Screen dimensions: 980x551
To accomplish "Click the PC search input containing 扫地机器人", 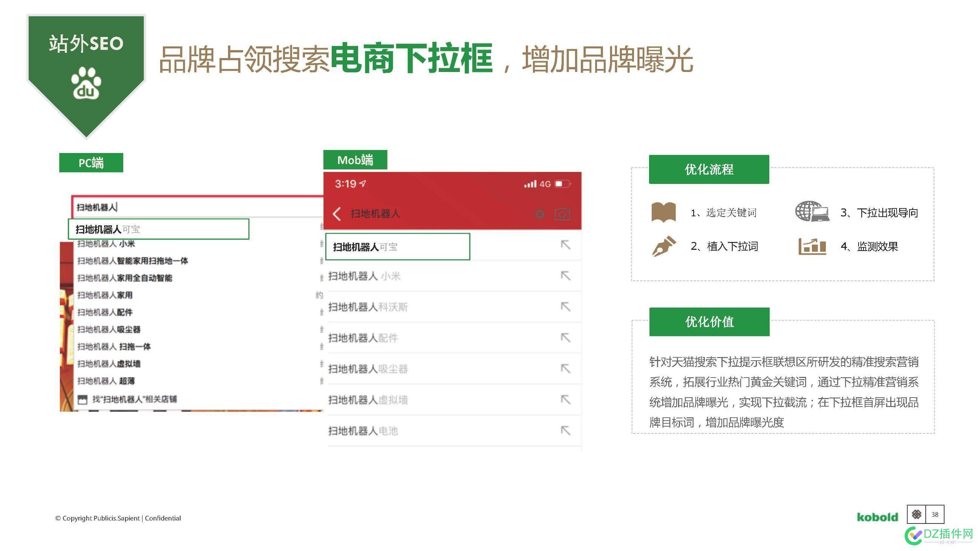I will [198, 207].
